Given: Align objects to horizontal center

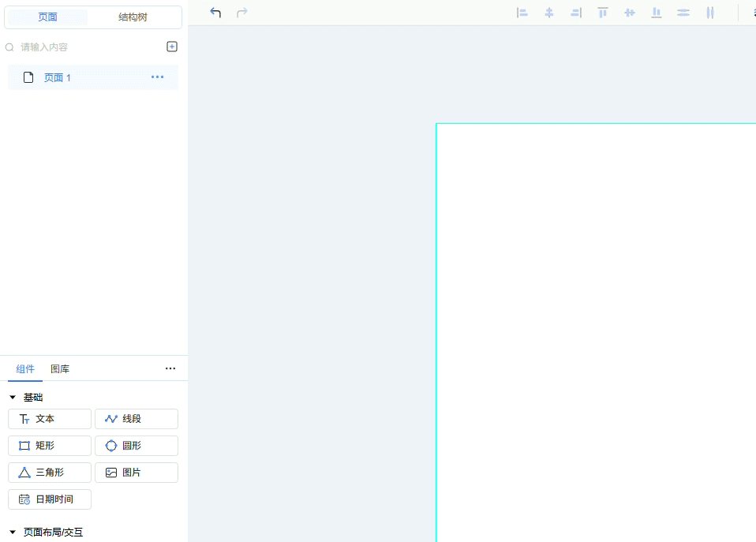Looking at the screenshot, I should tap(549, 13).
